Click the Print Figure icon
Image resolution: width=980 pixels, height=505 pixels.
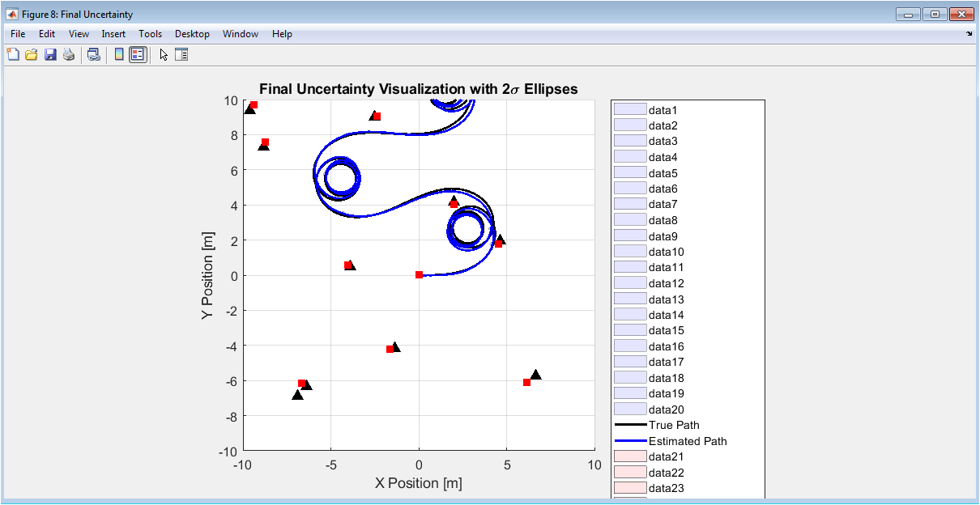pos(69,55)
